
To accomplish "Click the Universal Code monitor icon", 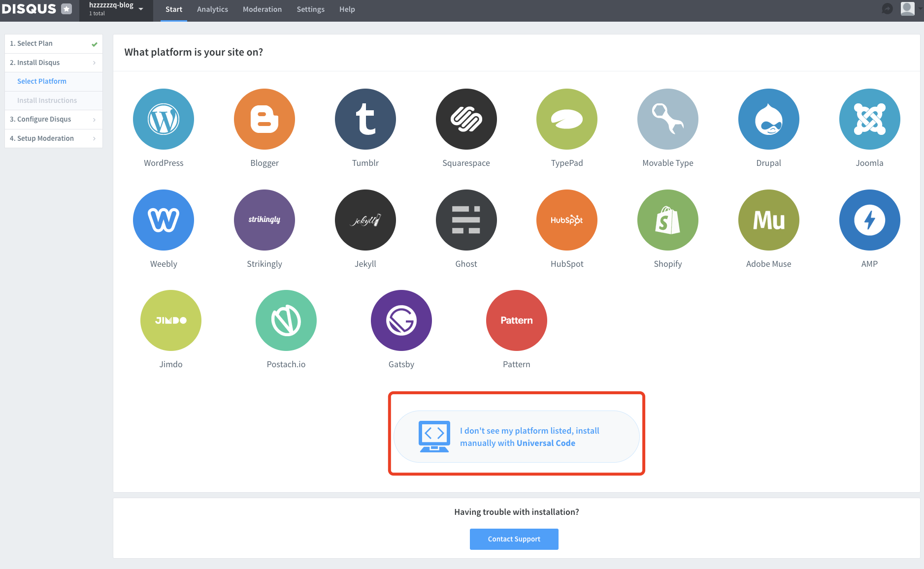I will point(434,437).
